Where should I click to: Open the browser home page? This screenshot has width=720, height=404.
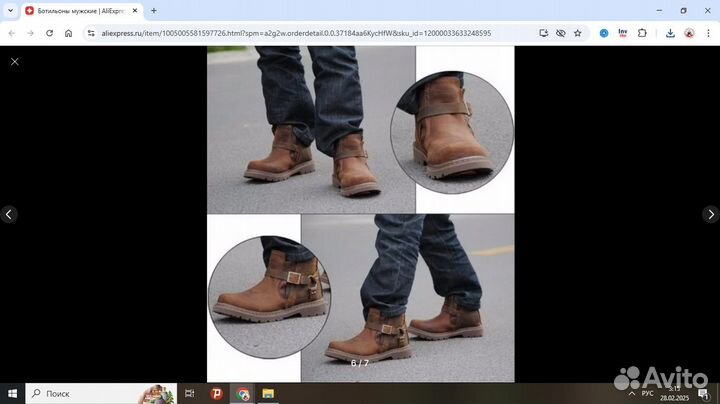(x=68, y=33)
